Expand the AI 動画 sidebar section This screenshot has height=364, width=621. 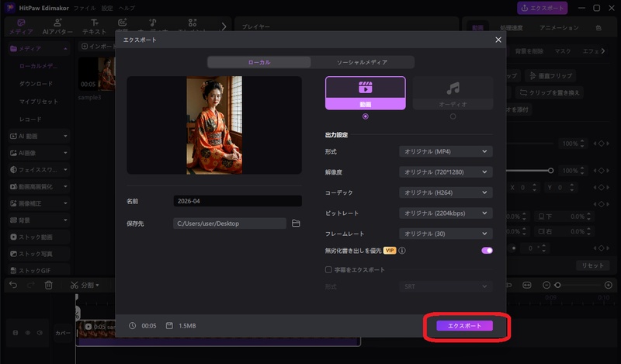(39, 136)
